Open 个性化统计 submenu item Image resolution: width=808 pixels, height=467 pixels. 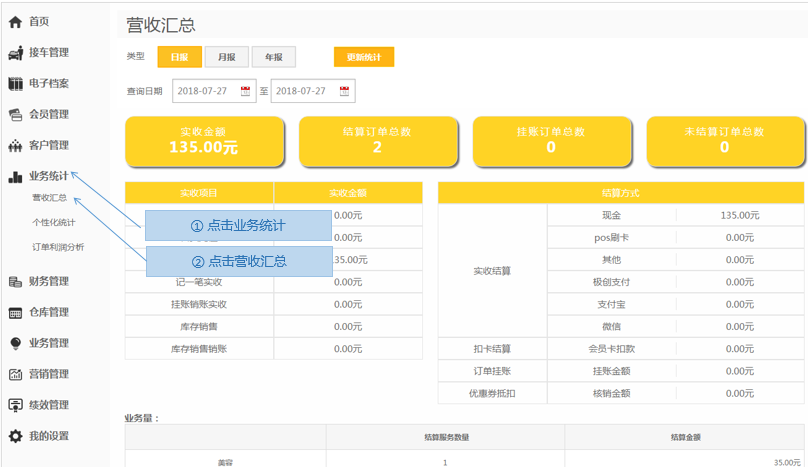53,222
